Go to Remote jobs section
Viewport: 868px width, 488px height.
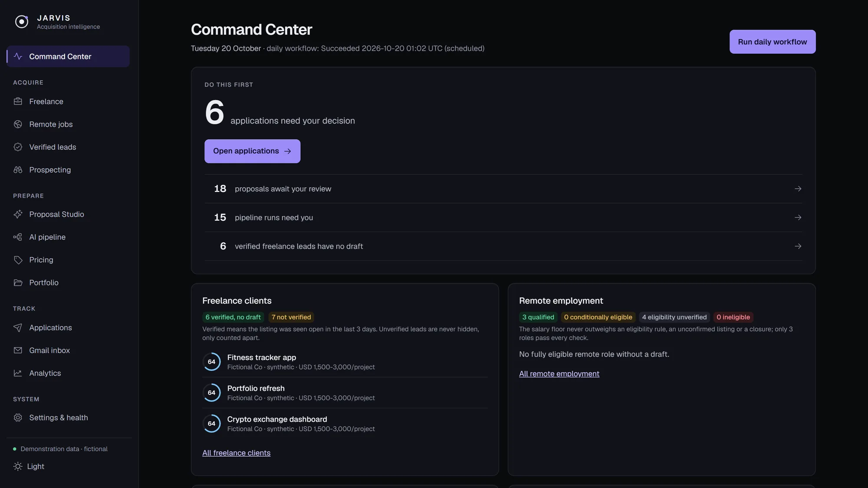click(x=68, y=124)
